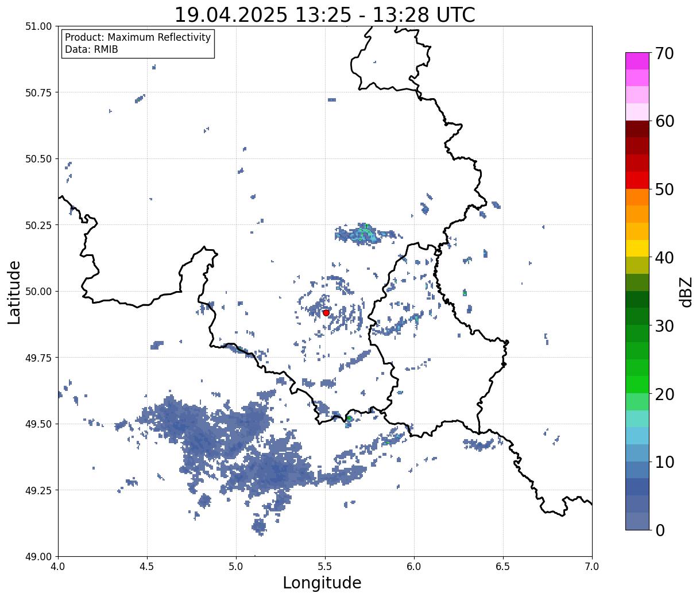Click the bright green colorbar segment above 20
The height and width of the screenshot is (597, 700).
click(x=637, y=385)
